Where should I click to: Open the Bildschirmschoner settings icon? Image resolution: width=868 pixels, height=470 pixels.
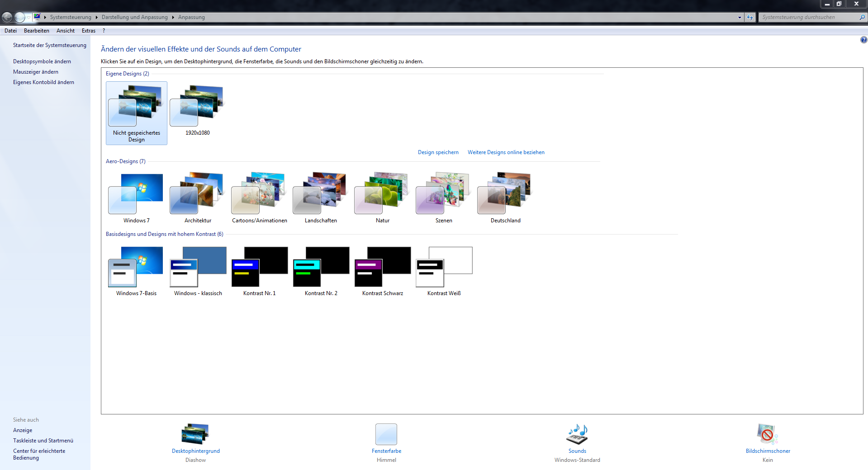coord(768,434)
